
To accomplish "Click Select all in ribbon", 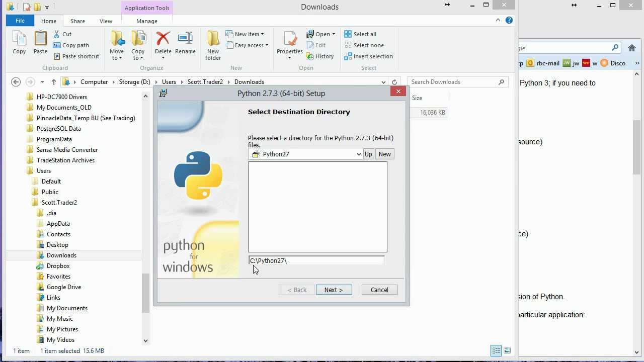I will 360,34.
